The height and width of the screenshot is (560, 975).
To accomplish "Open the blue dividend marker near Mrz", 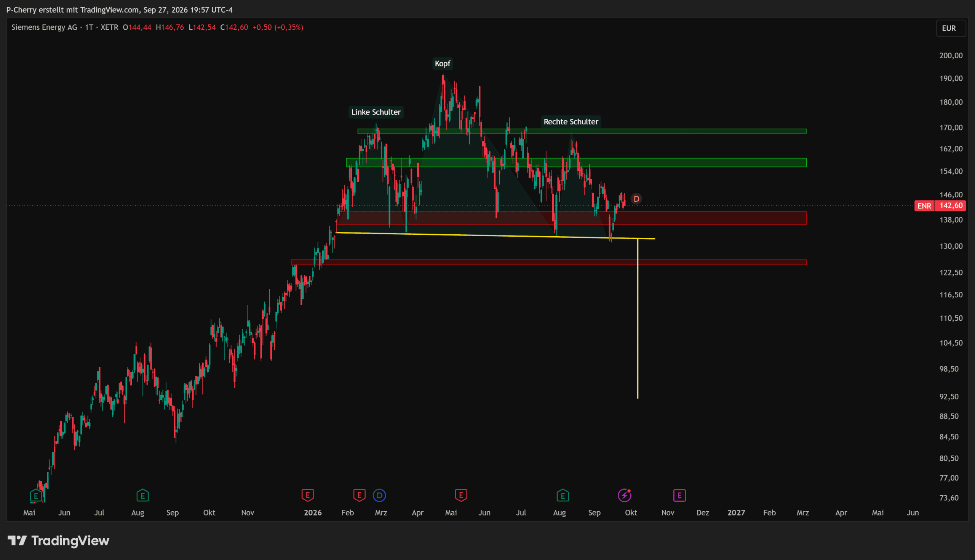I will [379, 495].
